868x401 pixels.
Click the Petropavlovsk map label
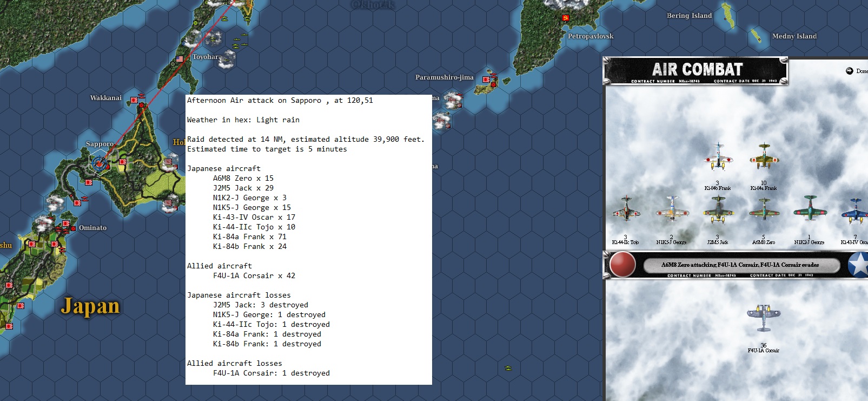pyautogui.click(x=591, y=36)
